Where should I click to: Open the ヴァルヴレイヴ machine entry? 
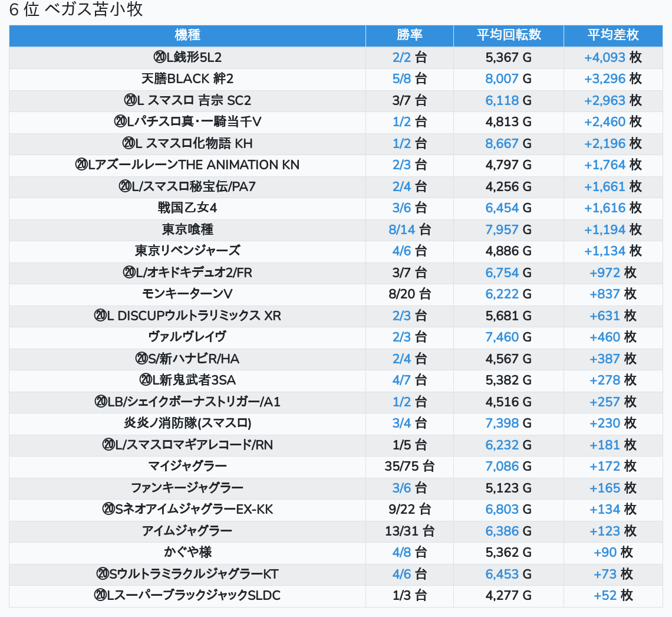coord(187,337)
